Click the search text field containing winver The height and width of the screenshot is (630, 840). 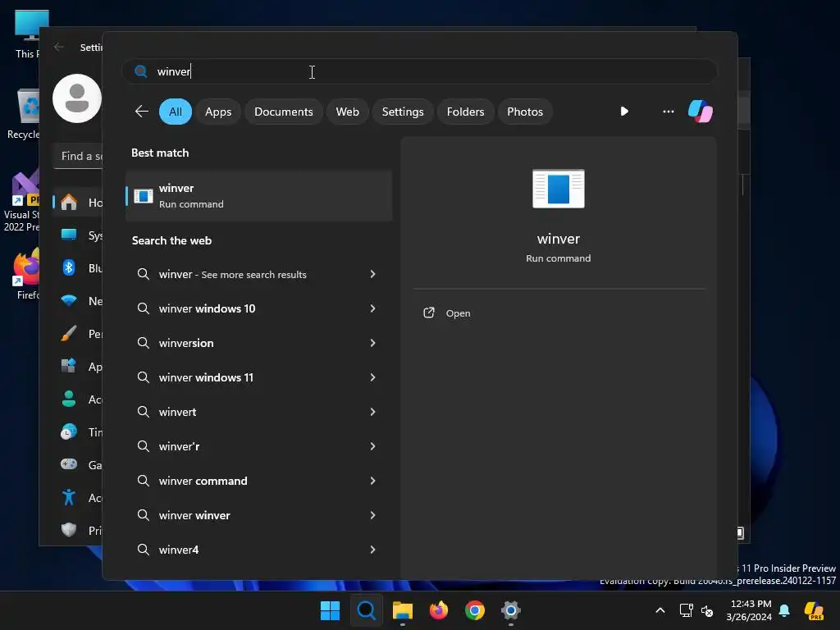[419, 71]
